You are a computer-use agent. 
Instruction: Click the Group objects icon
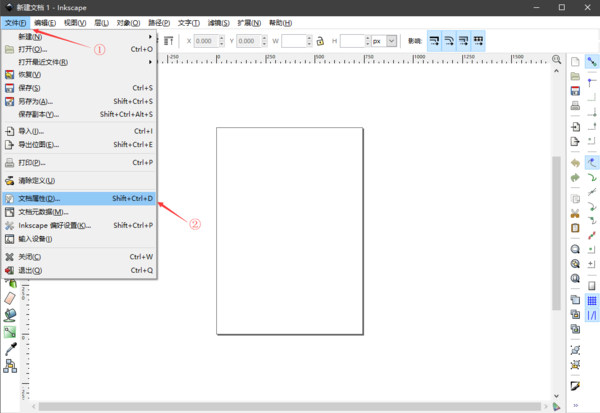575,350
